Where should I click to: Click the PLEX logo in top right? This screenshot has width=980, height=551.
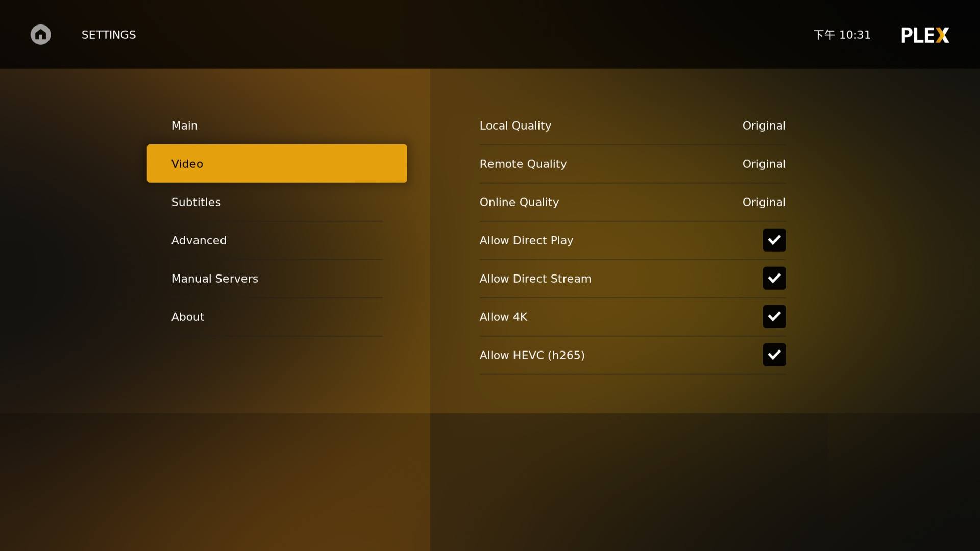point(925,34)
